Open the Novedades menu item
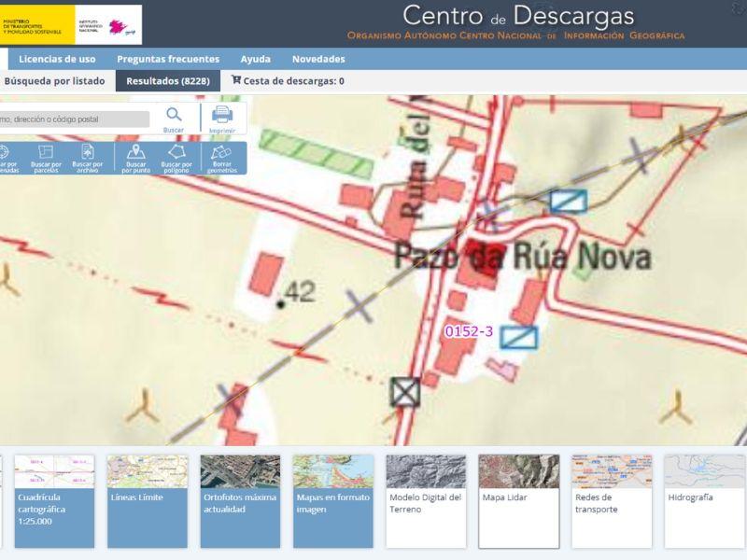 [x=318, y=59]
